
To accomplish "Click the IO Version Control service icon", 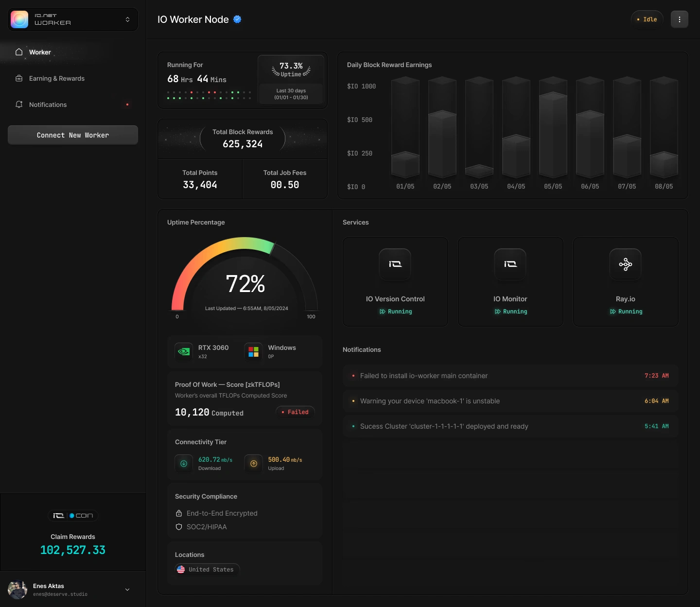I will click(x=395, y=264).
